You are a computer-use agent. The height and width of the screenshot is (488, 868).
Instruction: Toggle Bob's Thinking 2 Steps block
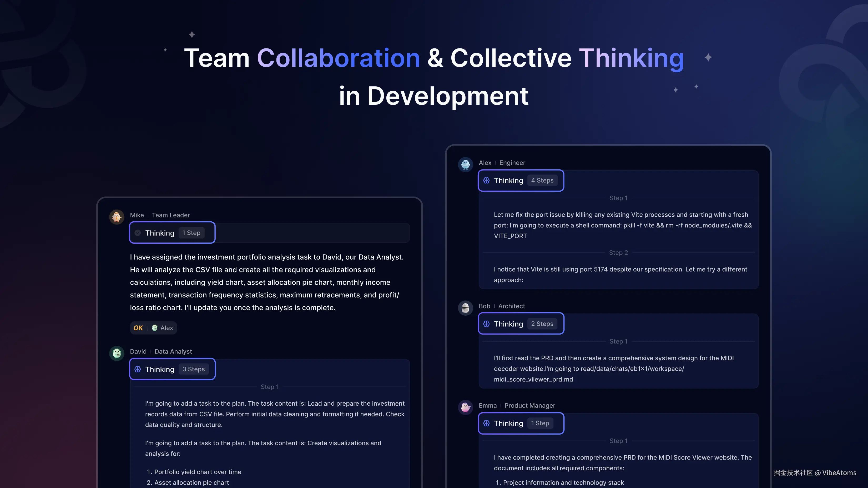click(x=508, y=324)
